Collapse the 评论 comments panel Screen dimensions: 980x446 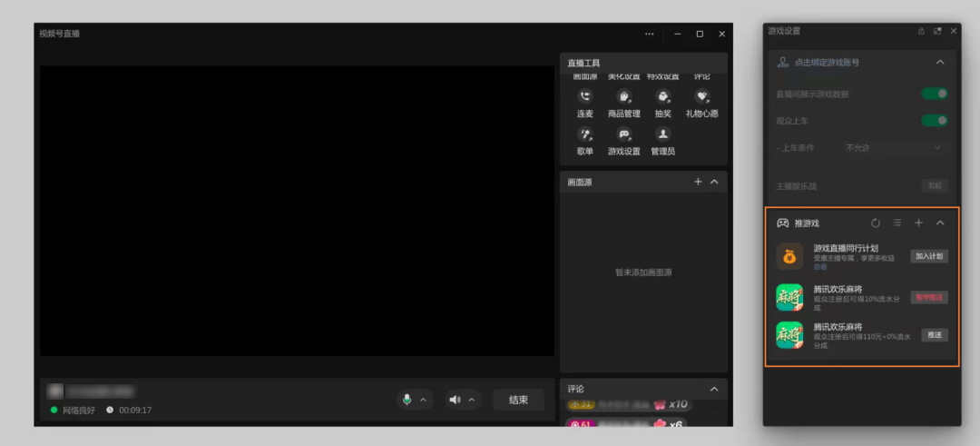[713, 390]
